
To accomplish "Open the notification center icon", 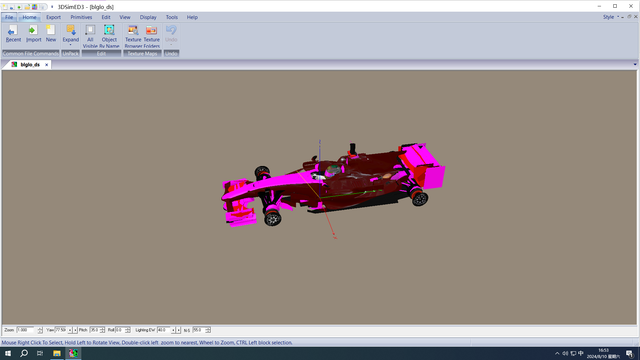I will [x=630, y=353].
